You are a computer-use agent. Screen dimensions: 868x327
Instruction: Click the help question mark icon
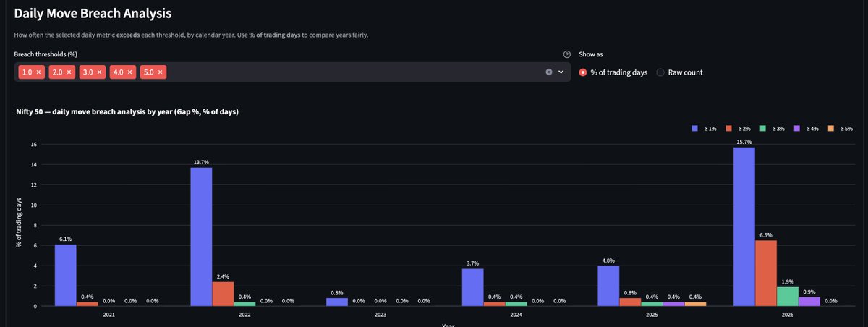[x=566, y=54]
